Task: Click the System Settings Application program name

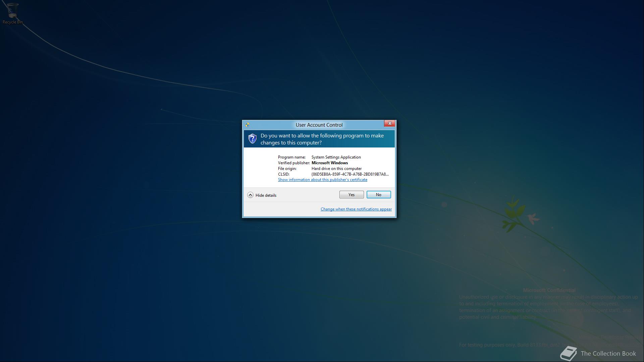Action: (336, 157)
